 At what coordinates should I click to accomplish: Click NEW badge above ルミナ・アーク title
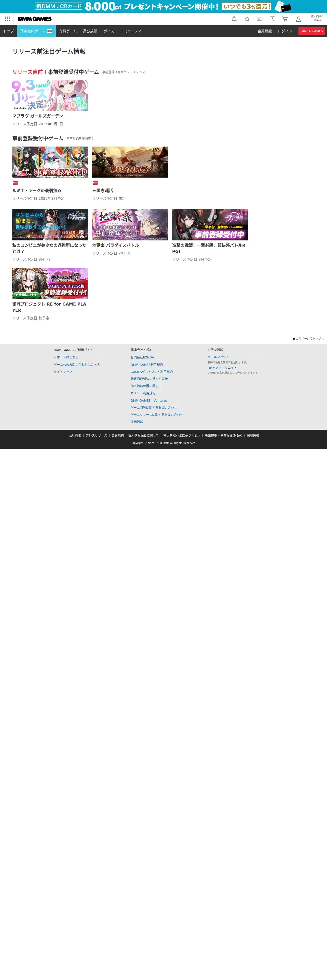(15, 183)
